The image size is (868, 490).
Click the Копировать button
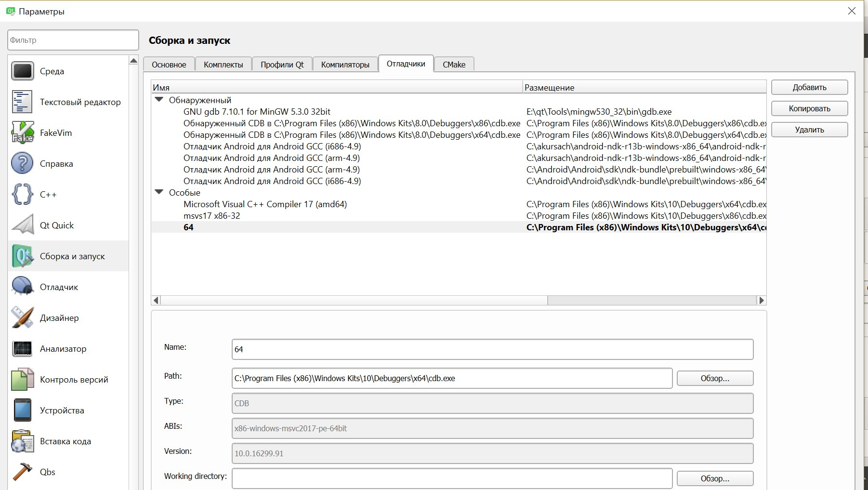[809, 108]
